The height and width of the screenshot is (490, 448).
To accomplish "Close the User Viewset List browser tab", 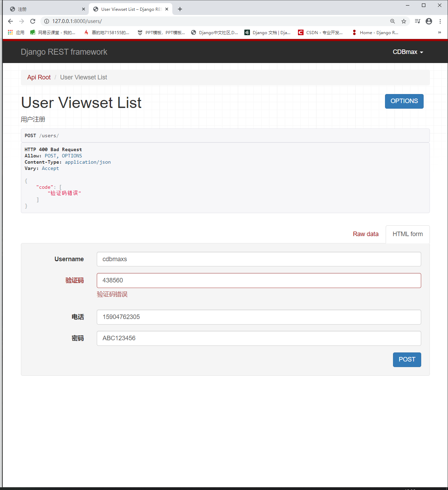I will 167,9.
